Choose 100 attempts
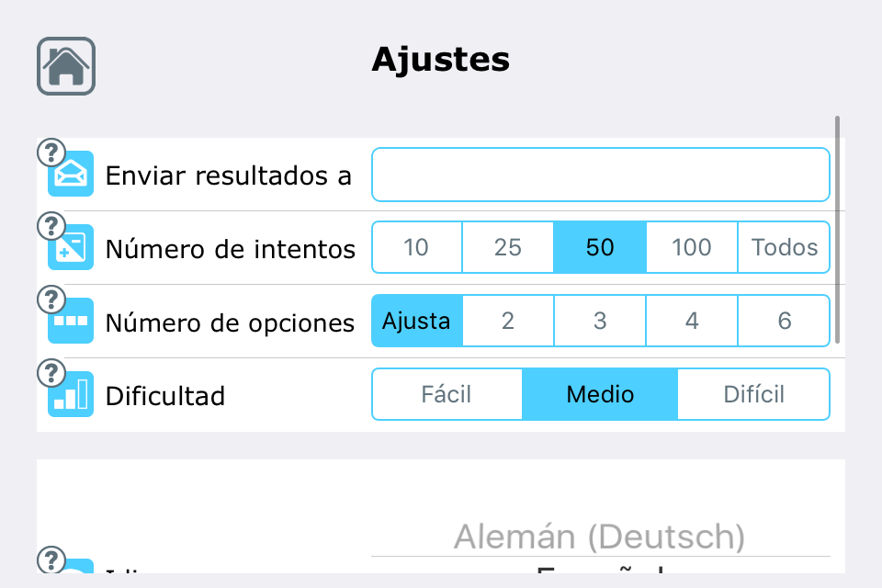 click(x=692, y=247)
